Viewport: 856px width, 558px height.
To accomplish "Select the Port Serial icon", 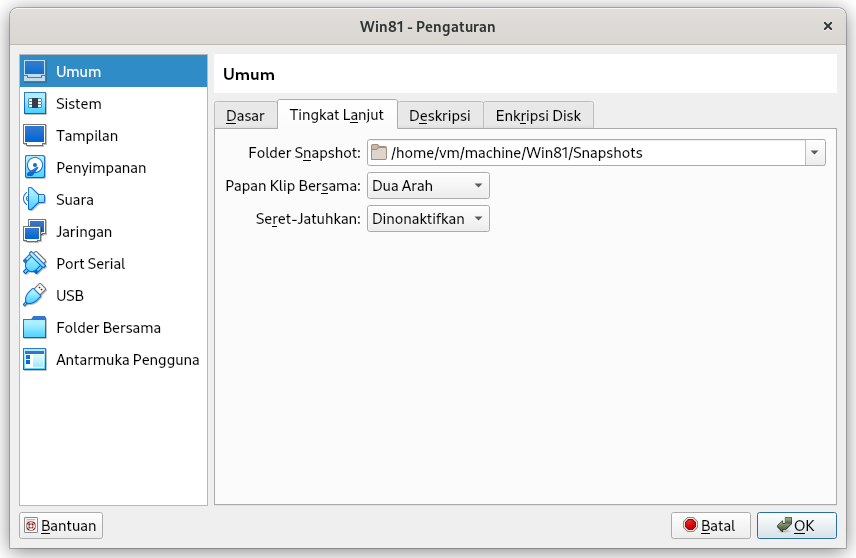I will point(35,264).
